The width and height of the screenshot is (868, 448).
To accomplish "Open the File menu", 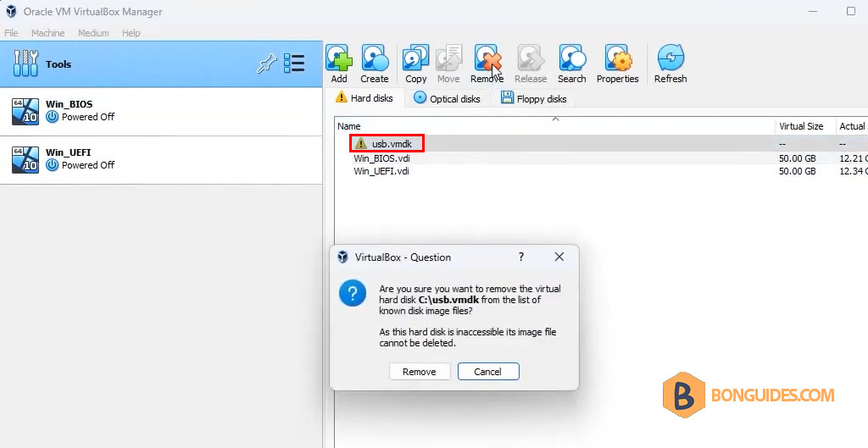I will (11, 33).
